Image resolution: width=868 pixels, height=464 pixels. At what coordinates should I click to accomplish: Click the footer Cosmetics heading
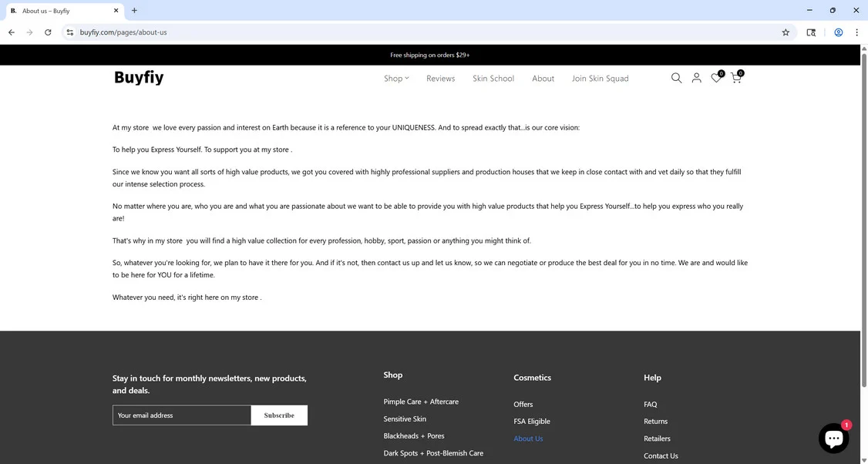532,378
